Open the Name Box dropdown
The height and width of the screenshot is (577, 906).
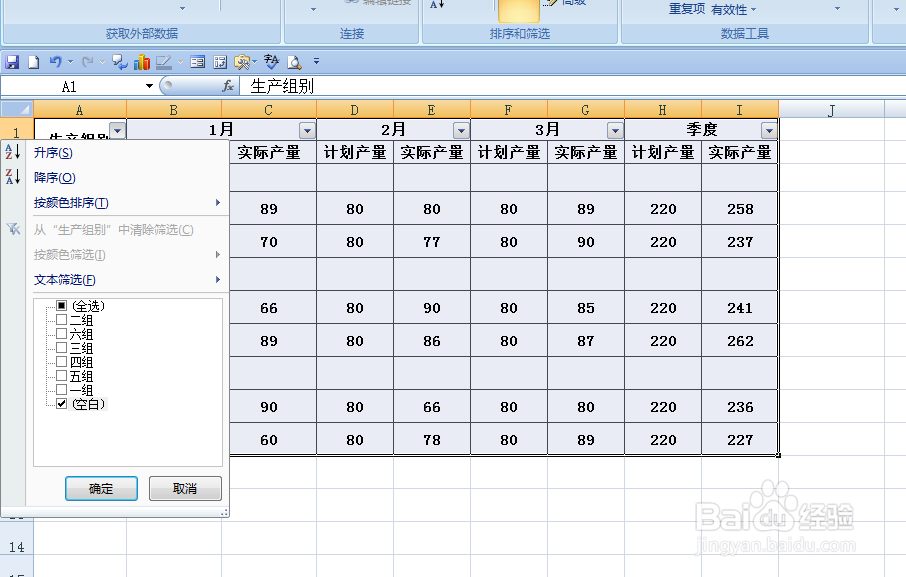click(x=149, y=86)
